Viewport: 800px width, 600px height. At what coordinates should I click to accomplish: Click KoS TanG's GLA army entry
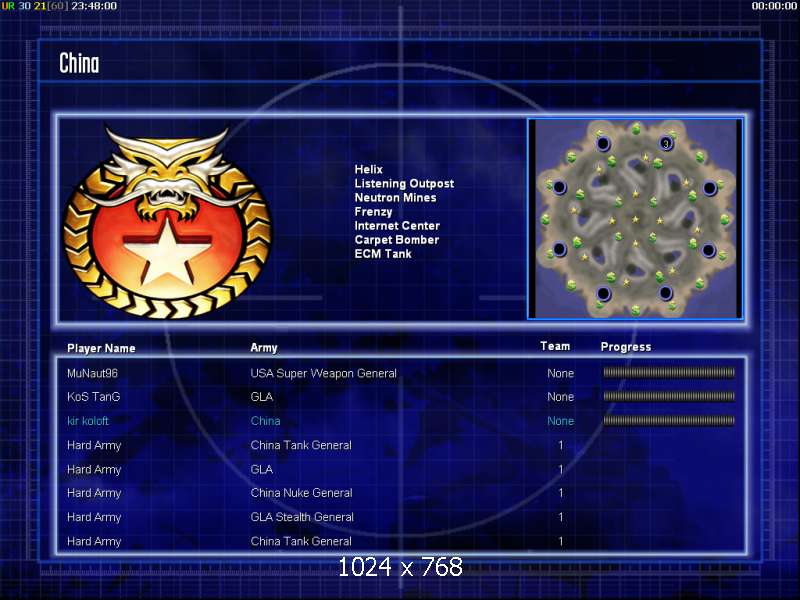pyautogui.click(x=261, y=397)
